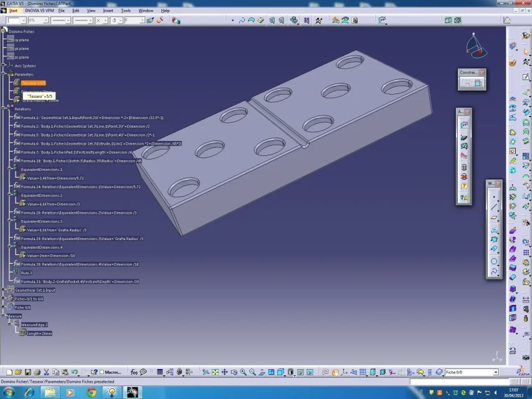Click the Open file folder icon
Viewport: 532px width, 399px height.
click(18, 372)
